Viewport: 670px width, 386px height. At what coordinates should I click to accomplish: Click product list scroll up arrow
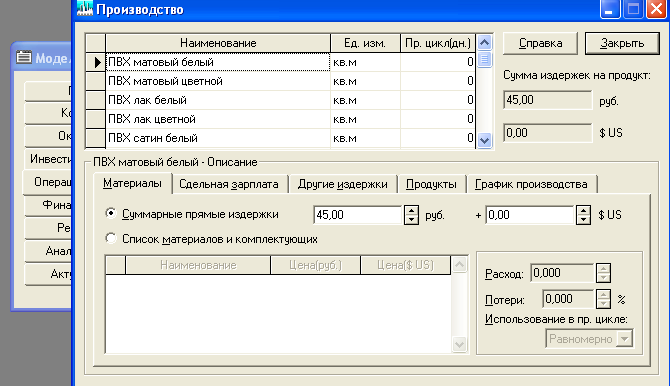click(x=484, y=42)
